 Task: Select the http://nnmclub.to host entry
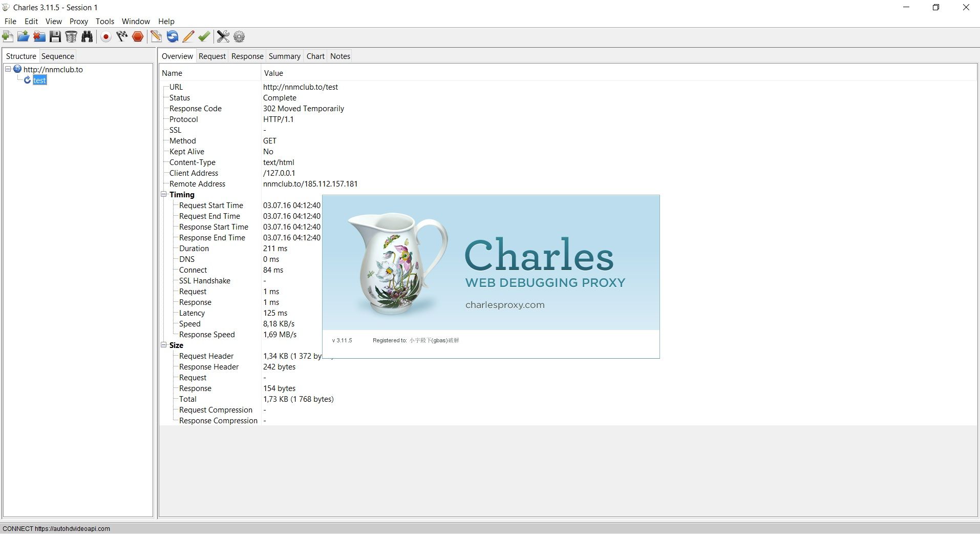(x=53, y=69)
